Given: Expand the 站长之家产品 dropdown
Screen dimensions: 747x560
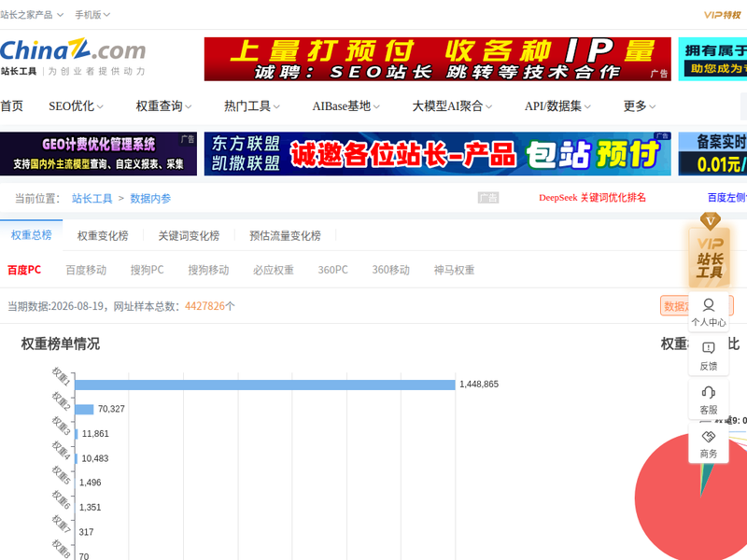Looking at the screenshot, I should tap(32, 15).
